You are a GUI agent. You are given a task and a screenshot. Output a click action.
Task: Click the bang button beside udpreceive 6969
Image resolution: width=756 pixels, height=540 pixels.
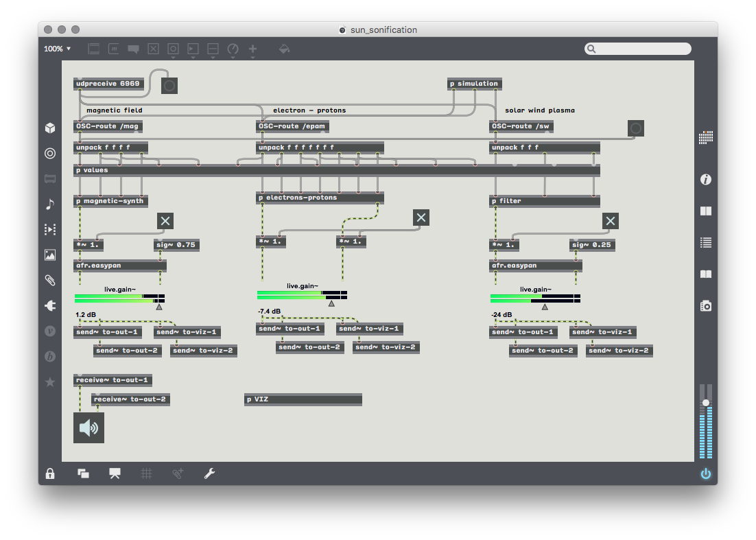pyautogui.click(x=169, y=86)
